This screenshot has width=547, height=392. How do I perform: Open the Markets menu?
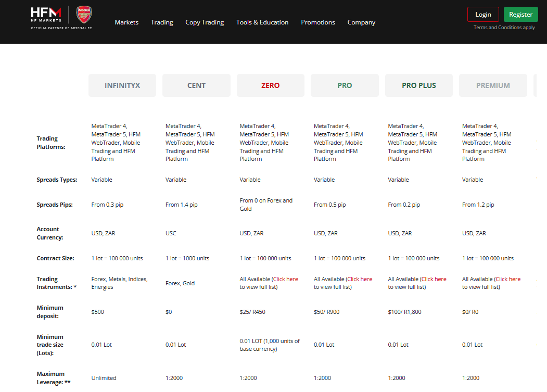[126, 22]
